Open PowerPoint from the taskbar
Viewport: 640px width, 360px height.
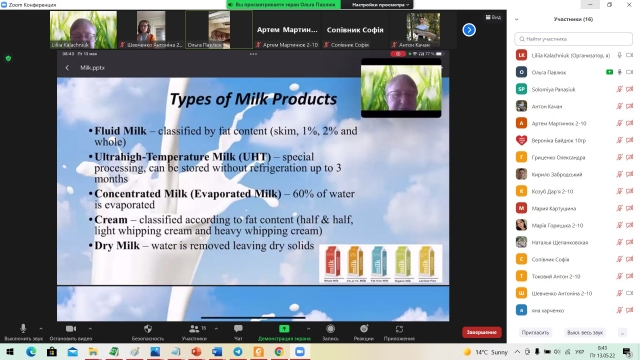[196, 351]
